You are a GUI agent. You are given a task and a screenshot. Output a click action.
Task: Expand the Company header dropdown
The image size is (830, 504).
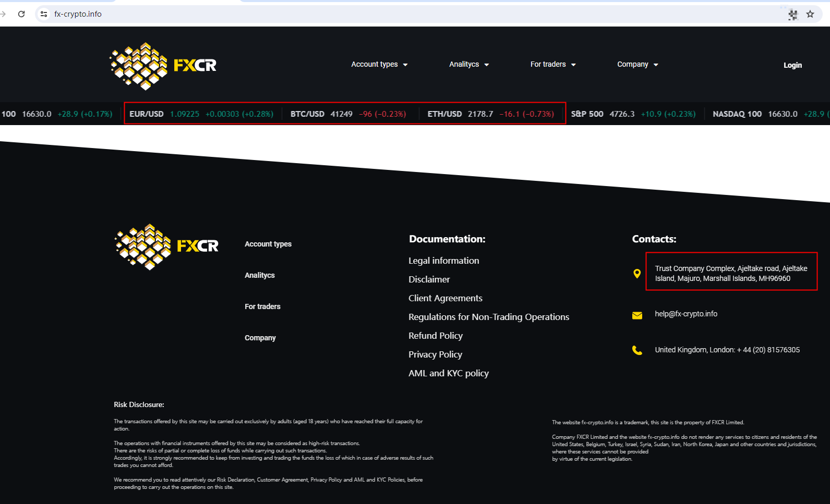[x=637, y=65]
